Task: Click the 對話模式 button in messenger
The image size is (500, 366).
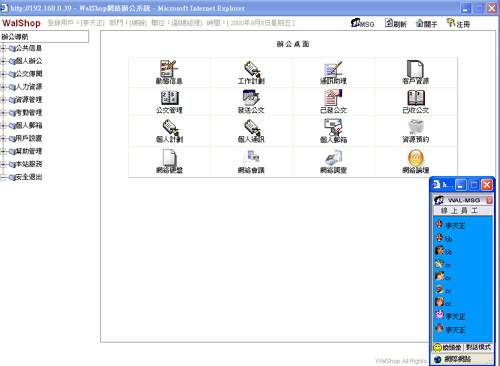Action: (478, 347)
